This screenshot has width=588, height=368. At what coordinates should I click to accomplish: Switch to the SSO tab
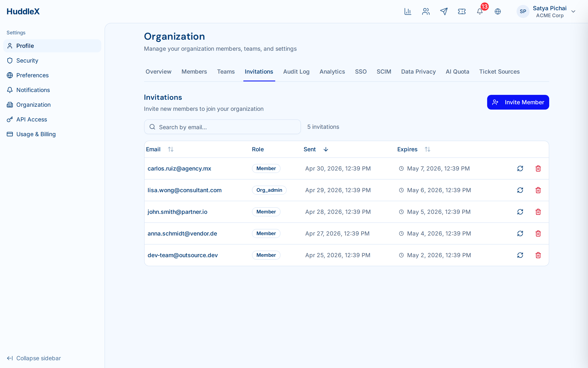click(361, 72)
